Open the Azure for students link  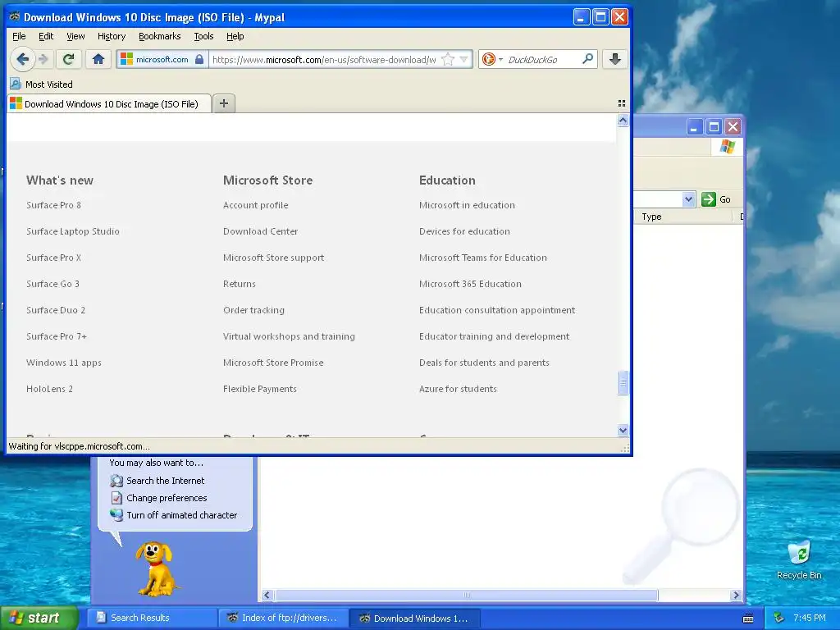click(458, 389)
